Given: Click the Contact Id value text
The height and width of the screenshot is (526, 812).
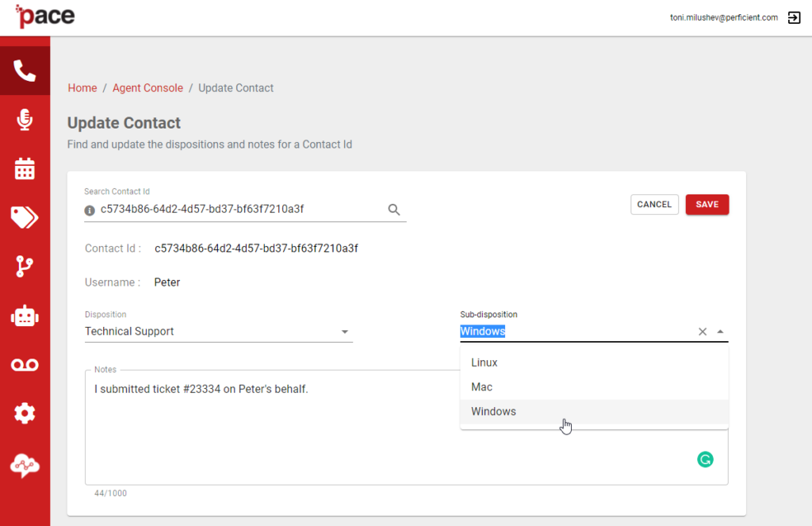Looking at the screenshot, I should click(256, 249).
